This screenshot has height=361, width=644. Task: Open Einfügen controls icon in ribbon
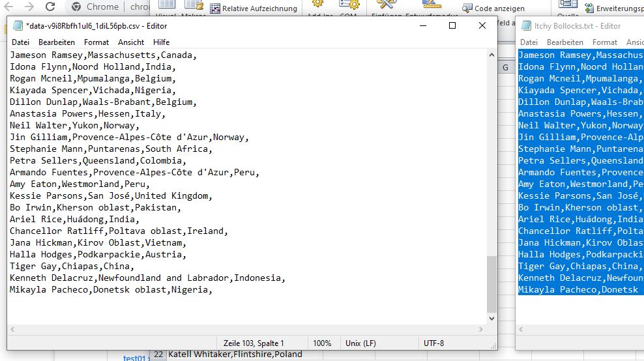386,4
